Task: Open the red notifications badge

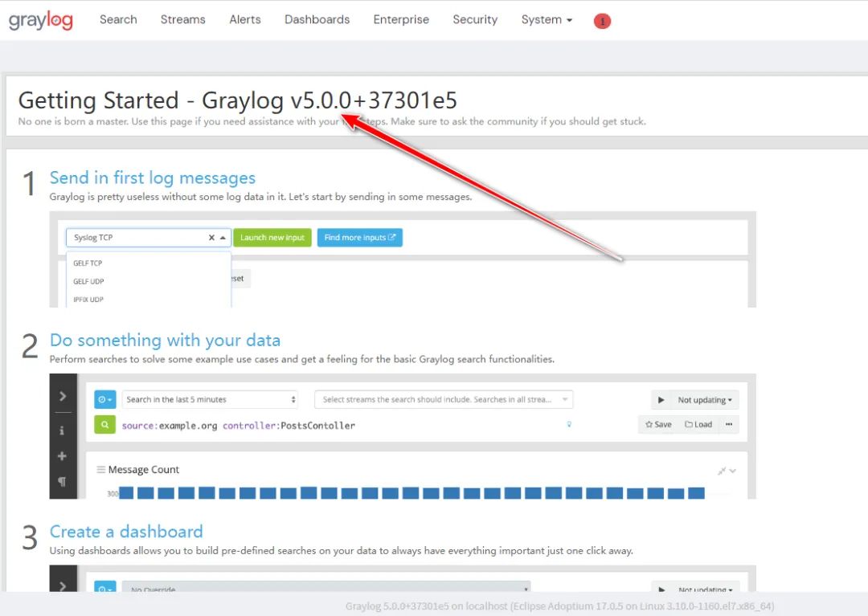Action: click(x=602, y=21)
